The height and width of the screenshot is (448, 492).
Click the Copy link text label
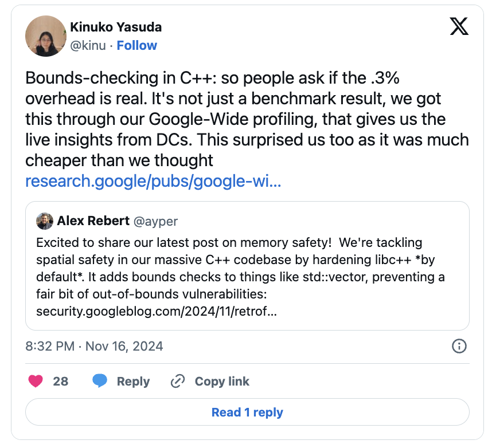tap(222, 382)
